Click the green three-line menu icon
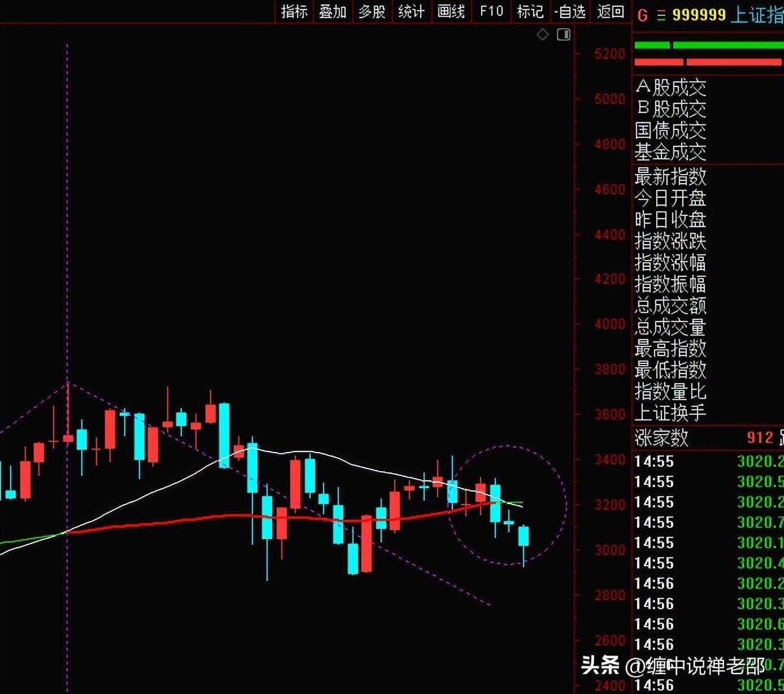The height and width of the screenshot is (694, 784). coord(661,15)
